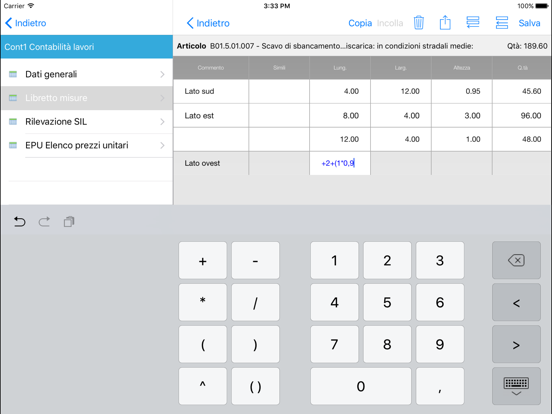Tap the number 8 key
This screenshot has height=414, width=552.
(387, 344)
